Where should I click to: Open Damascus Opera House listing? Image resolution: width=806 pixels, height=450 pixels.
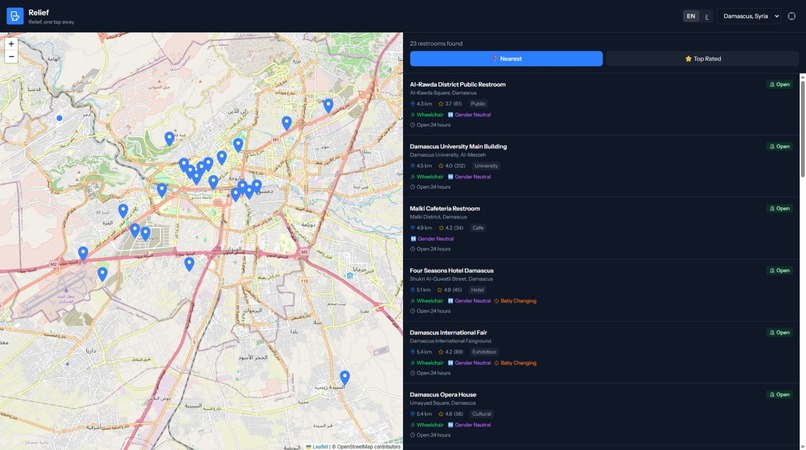[601, 415]
